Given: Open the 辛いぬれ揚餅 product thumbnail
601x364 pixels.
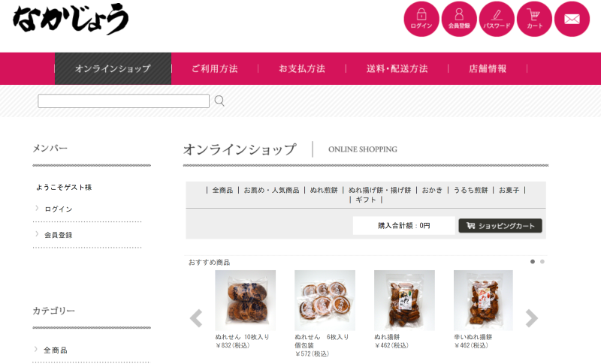Looking at the screenshot, I should [483, 300].
